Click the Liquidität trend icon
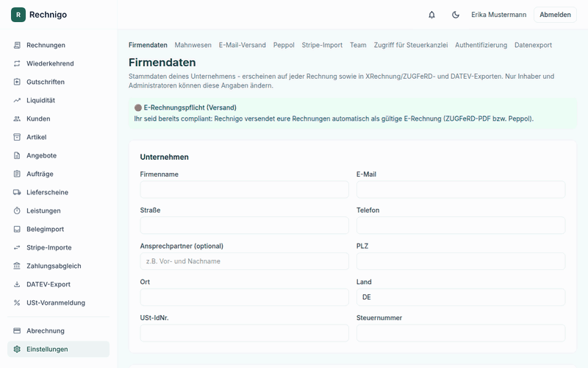The width and height of the screenshot is (588, 368). pyautogui.click(x=17, y=100)
